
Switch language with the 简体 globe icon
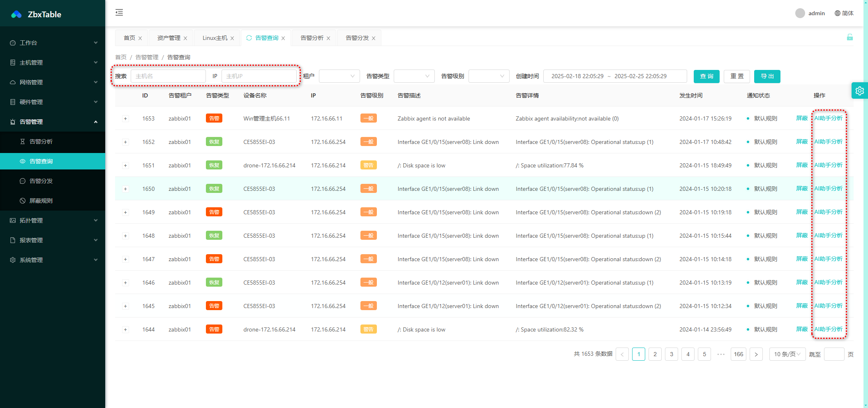pyautogui.click(x=844, y=13)
